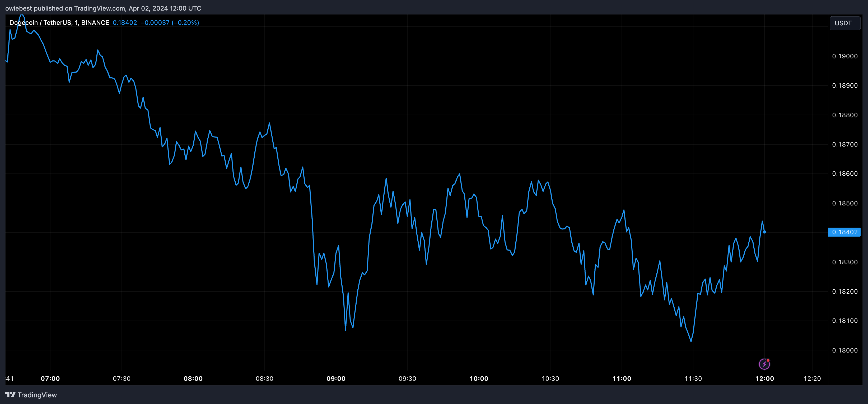Click the 10:00 time axis label
The image size is (868, 404).
pyautogui.click(x=479, y=378)
